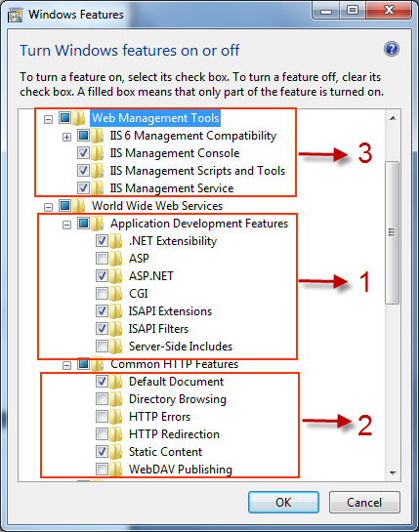This screenshot has height=532, width=419.
Task: Uncheck the Static Content checkbox
Action: (x=102, y=452)
